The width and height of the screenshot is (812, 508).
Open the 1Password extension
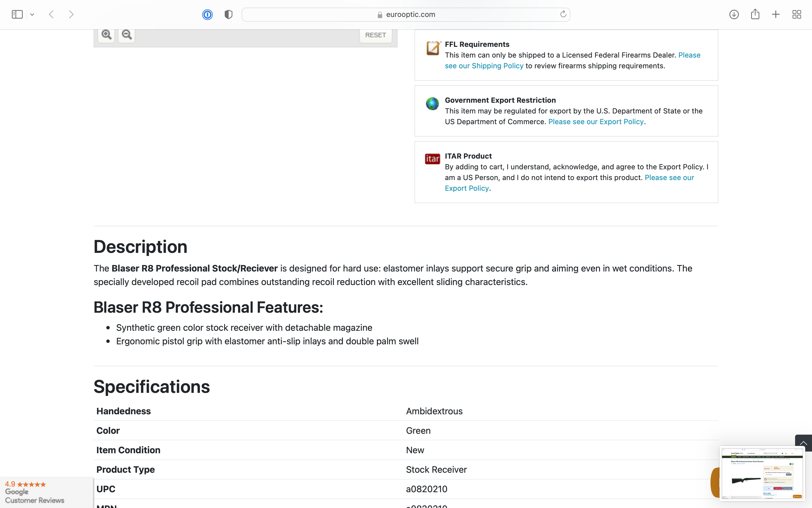[x=207, y=14]
